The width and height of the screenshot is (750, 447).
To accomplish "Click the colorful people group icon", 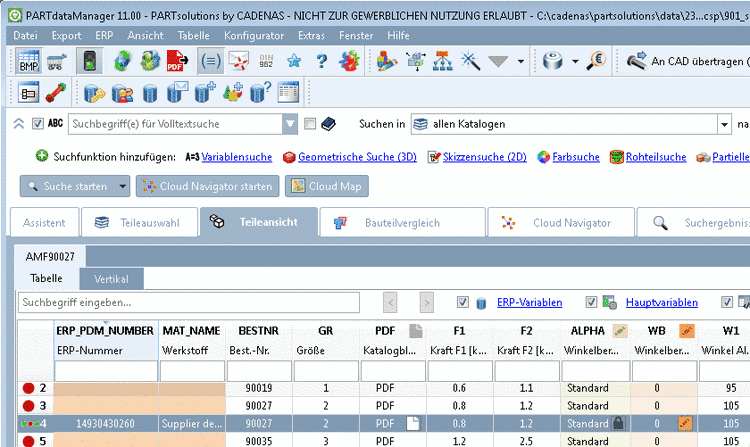I will click(349, 61).
